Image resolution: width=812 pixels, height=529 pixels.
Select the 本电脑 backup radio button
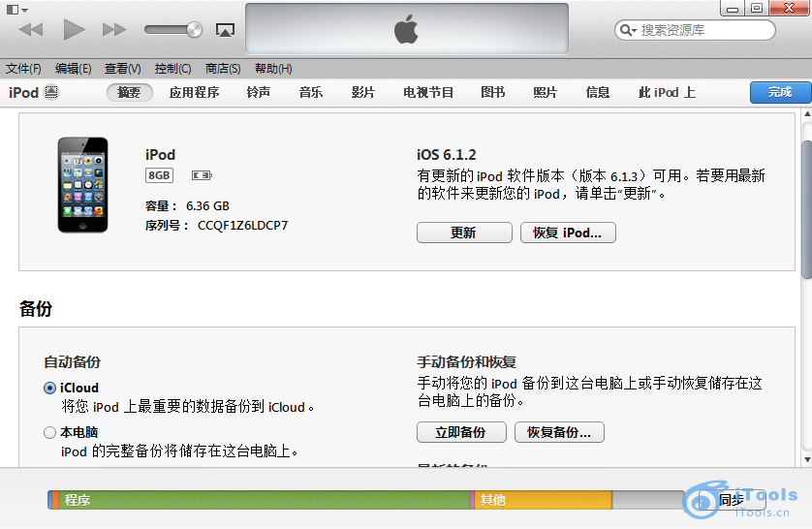click(49, 432)
